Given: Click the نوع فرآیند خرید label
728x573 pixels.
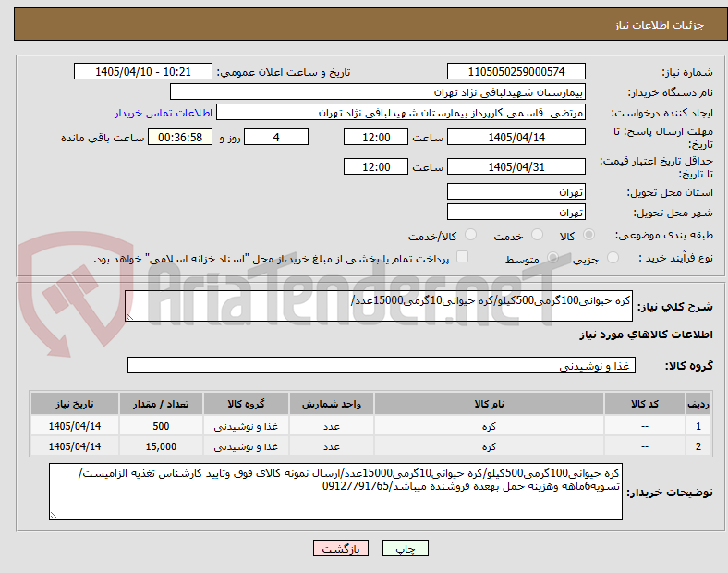Looking at the screenshot, I should click(675, 258).
